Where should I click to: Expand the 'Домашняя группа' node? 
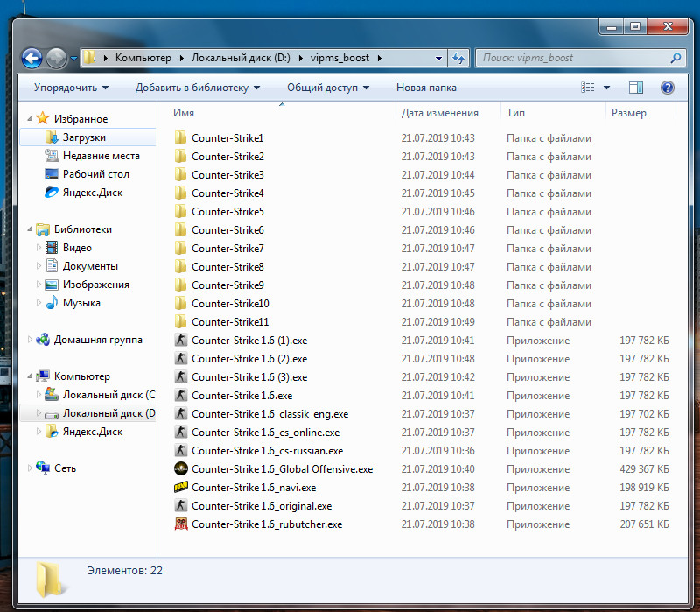(x=30, y=340)
